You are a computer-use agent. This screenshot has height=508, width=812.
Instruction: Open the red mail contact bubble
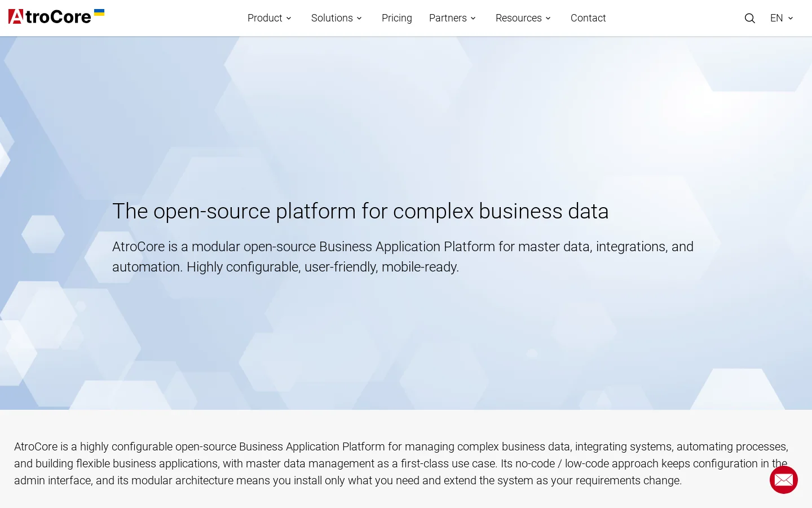pyautogui.click(x=784, y=480)
